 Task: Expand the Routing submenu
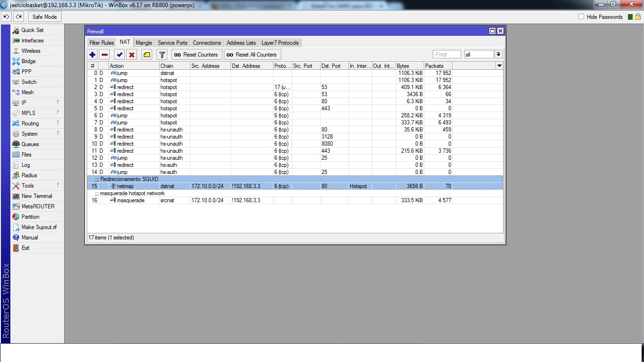click(37, 123)
